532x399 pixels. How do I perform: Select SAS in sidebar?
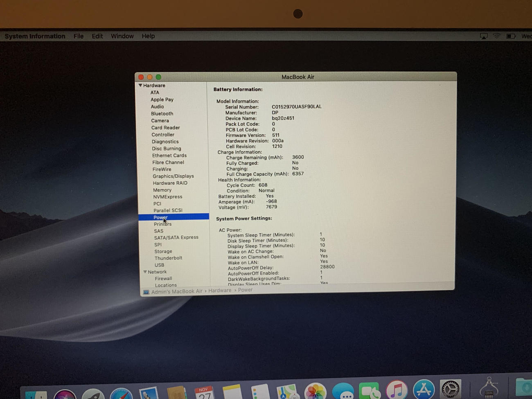159,231
